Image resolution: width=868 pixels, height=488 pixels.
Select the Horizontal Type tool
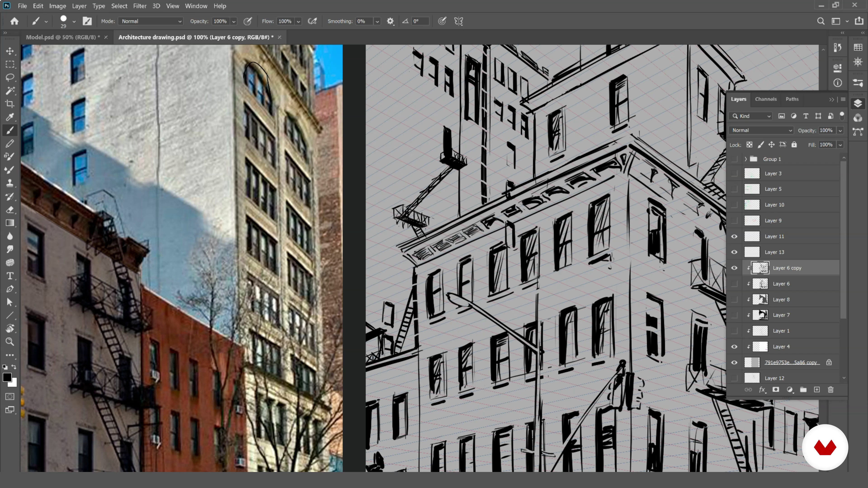point(10,276)
